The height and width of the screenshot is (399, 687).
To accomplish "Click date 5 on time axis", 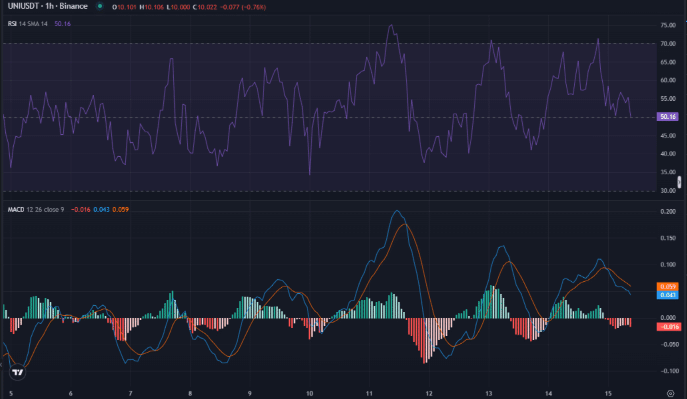I will point(11,393).
